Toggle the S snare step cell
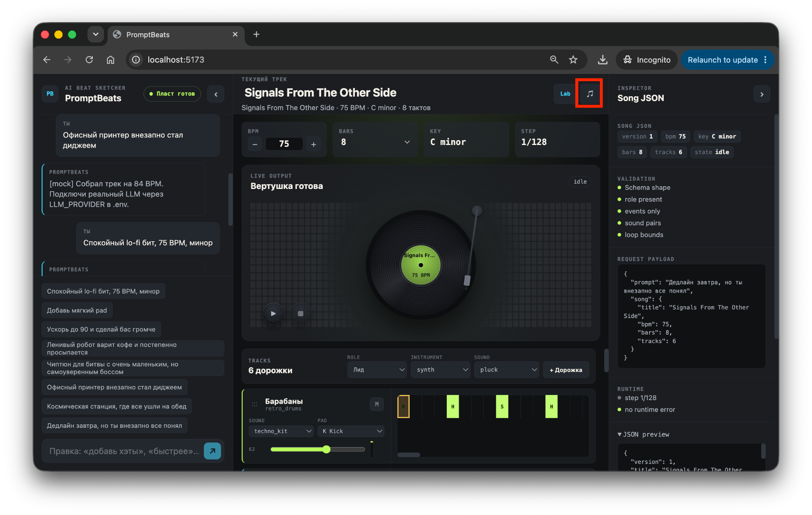The image size is (812, 515). (x=502, y=406)
